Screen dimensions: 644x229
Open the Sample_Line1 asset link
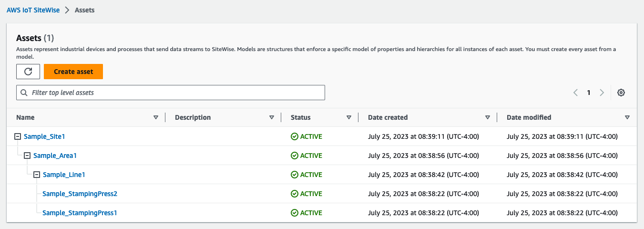(64, 175)
